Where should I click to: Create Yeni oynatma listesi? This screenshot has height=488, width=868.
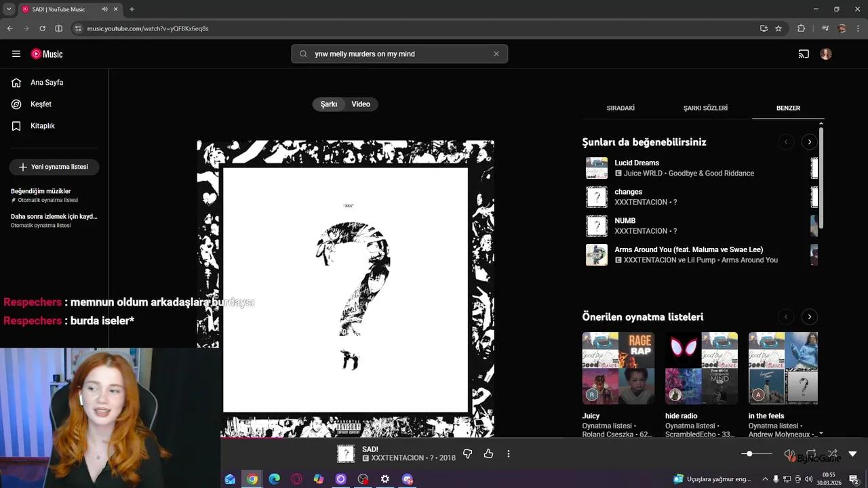click(x=54, y=167)
